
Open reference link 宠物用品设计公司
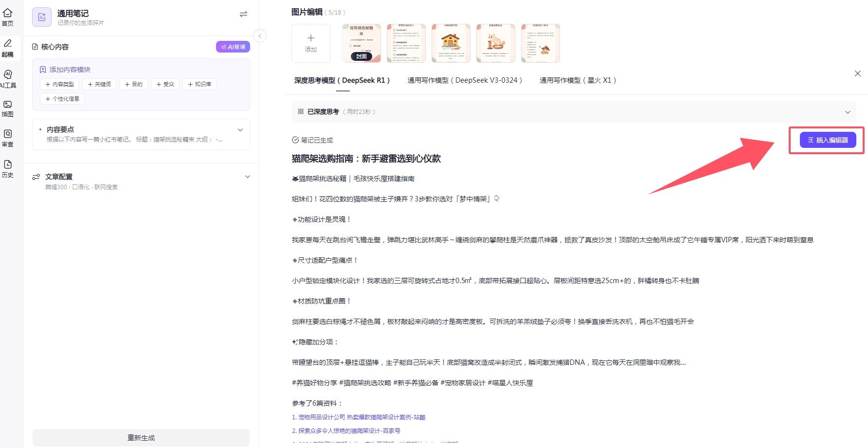click(359, 417)
